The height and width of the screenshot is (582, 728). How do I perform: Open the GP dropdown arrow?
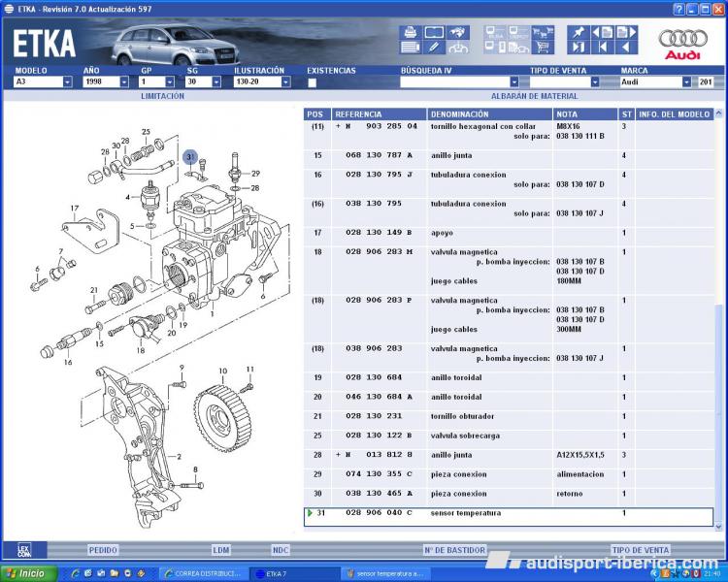coord(170,82)
